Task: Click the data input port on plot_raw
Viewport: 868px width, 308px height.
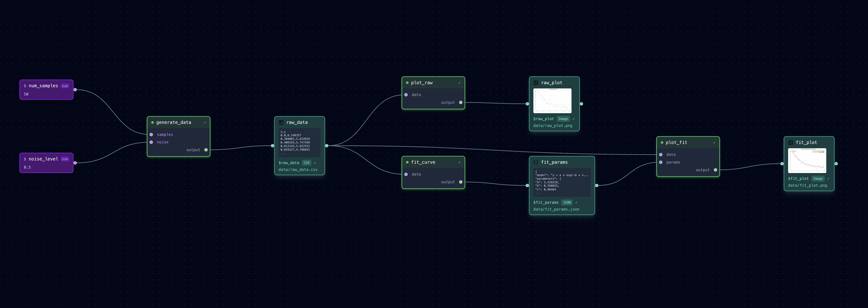Action: (406, 95)
